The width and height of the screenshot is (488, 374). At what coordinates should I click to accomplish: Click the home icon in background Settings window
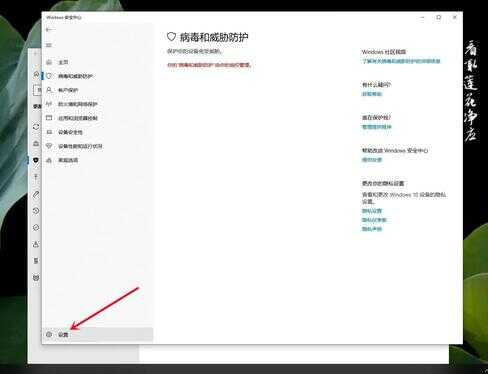(36, 74)
